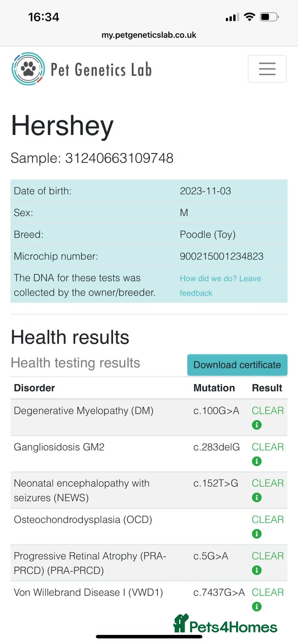Select the Degenerative Myelopathy CLEAR result
The height and width of the screenshot is (644, 298).
(268, 410)
